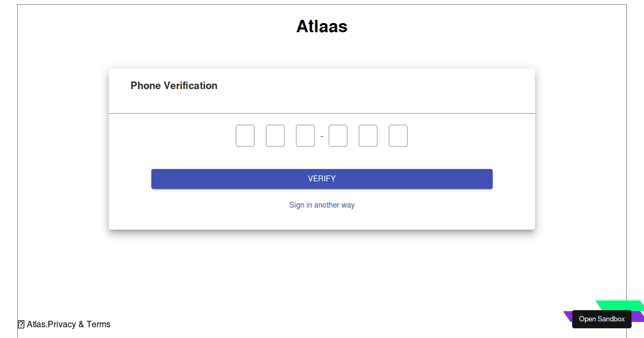The width and height of the screenshot is (644, 338).
Task: Select the first verification code box
Action: click(x=245, y=136)
